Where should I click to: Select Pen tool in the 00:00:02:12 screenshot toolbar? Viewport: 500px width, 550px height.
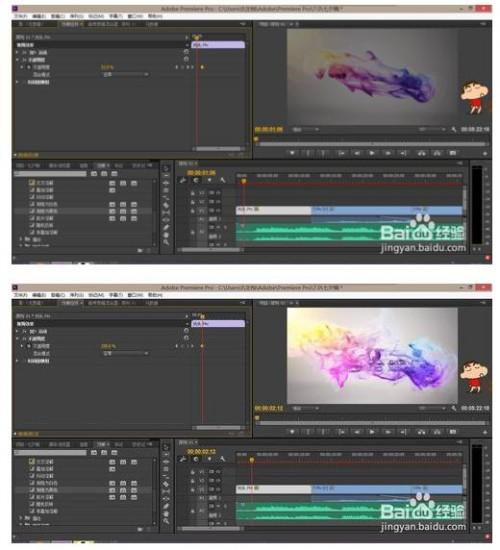pyautogui.click(x=166, y=506)
